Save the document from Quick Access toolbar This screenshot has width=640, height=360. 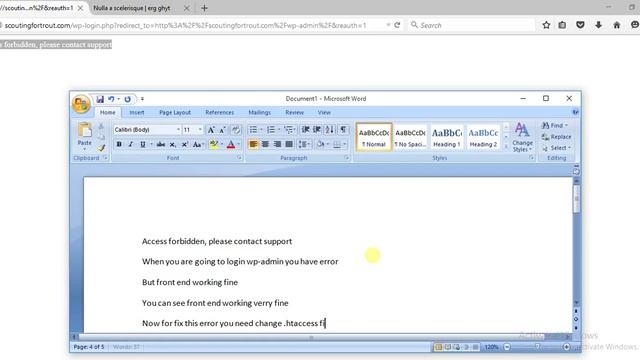[100, 99]
